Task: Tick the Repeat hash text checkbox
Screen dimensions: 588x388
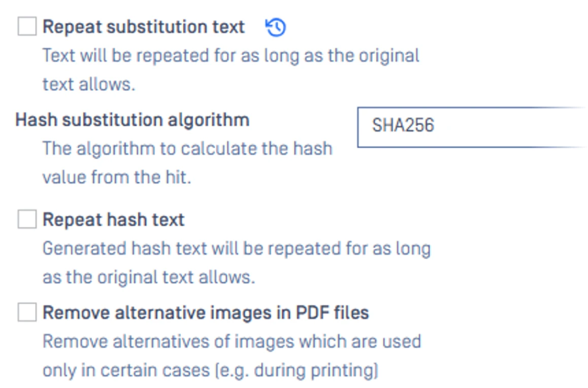Action: point(27,220)
